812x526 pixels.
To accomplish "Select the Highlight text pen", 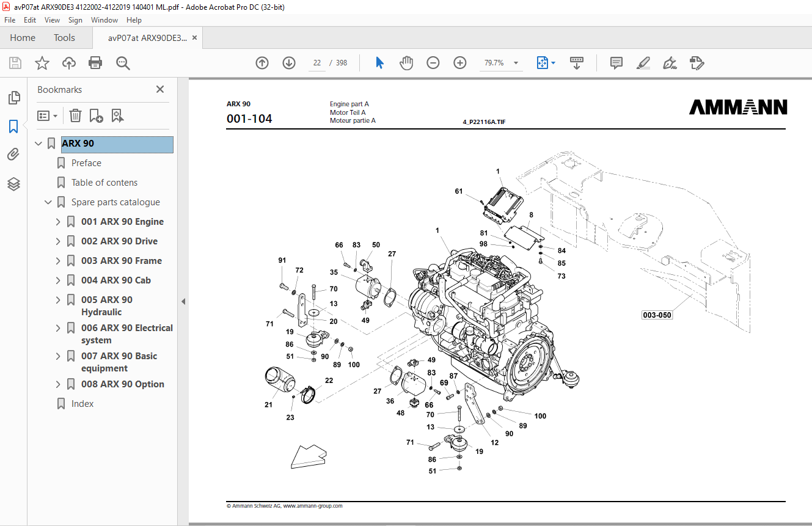I will point(643,63).
